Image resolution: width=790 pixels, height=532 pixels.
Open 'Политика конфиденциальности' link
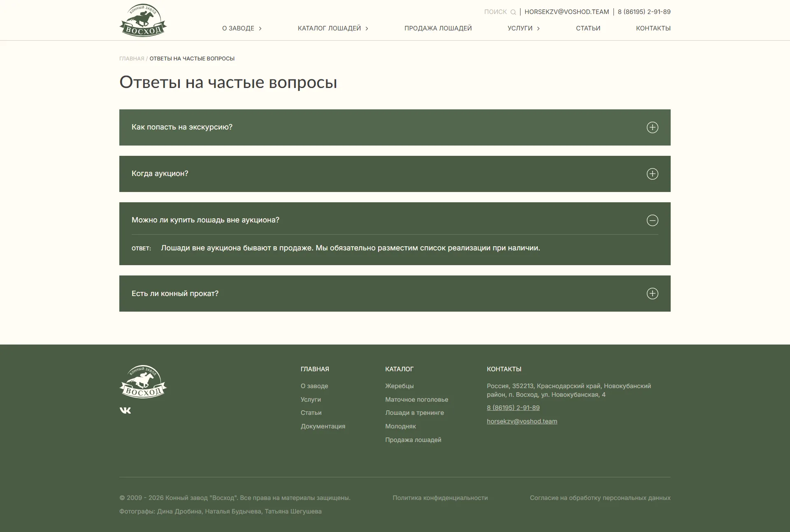pos(440,498)
